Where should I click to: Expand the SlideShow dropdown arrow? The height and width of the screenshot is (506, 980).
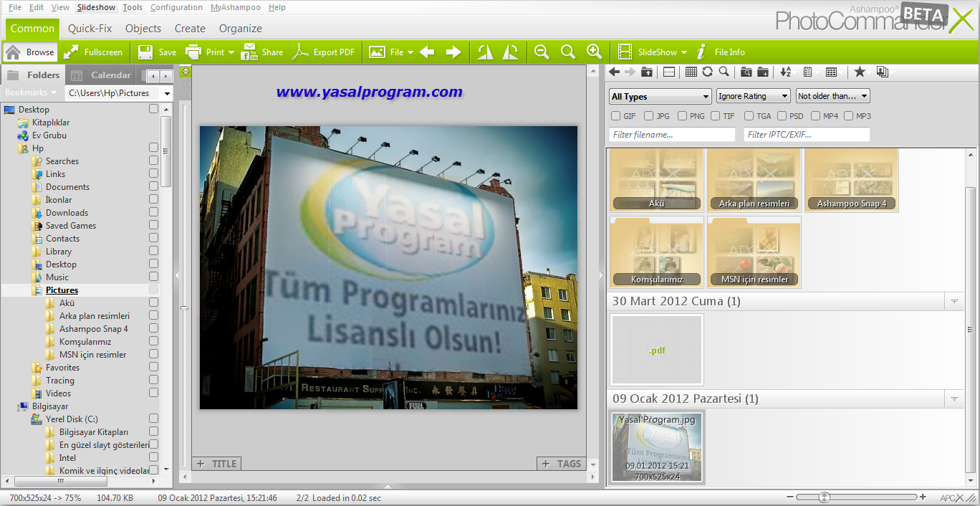click(684, 52)
